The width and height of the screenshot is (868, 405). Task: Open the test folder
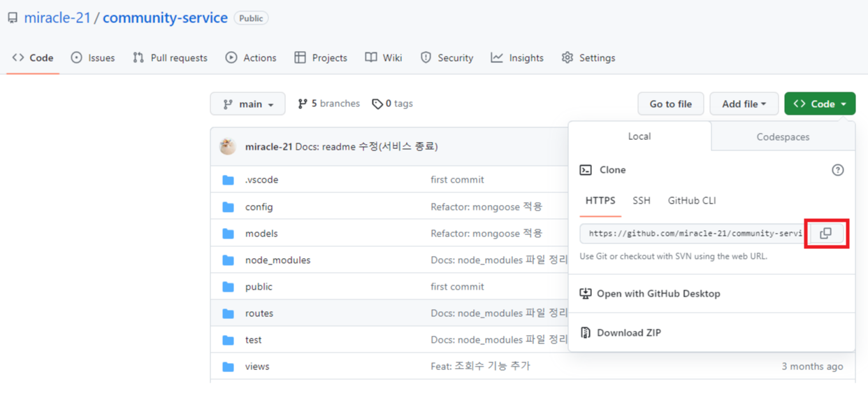pos(253,340)
